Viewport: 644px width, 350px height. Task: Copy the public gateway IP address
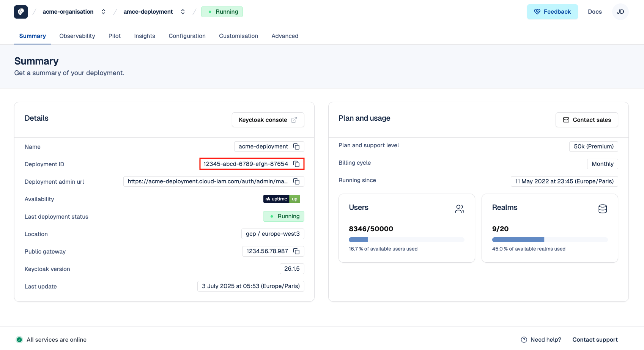[296, 251]
